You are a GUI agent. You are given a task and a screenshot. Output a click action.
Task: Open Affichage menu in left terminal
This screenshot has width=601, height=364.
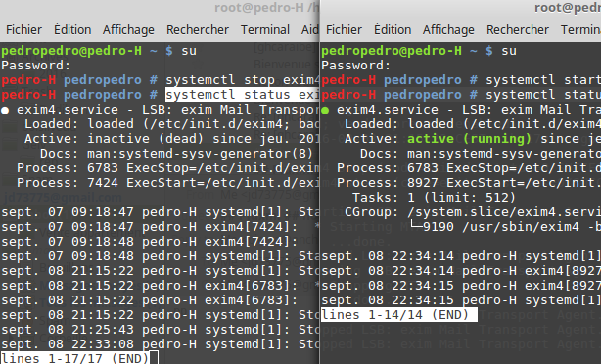pyautogui.click(x=128, y=30)
